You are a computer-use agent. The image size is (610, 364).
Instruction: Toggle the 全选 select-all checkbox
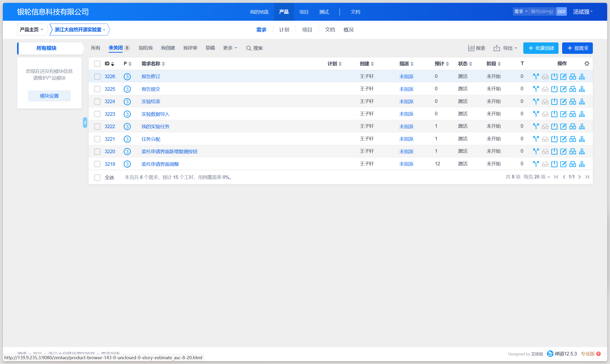pos(97,177)
